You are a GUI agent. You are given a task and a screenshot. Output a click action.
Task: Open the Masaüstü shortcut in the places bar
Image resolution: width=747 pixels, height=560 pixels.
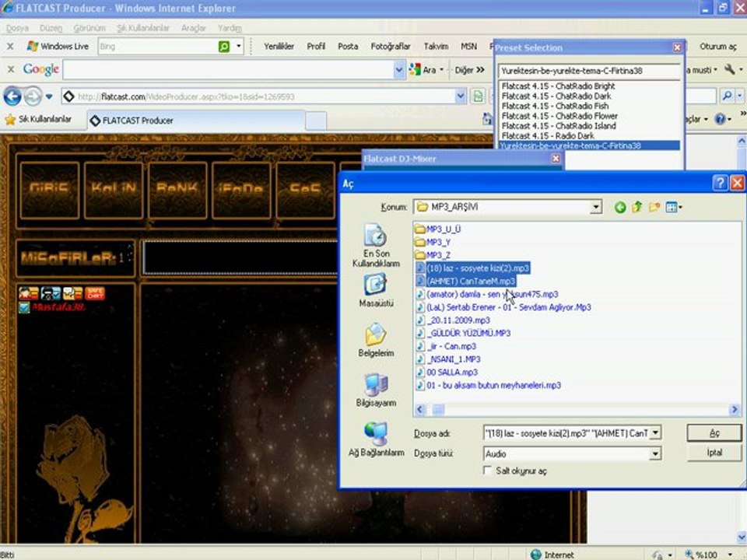point(375,292)
